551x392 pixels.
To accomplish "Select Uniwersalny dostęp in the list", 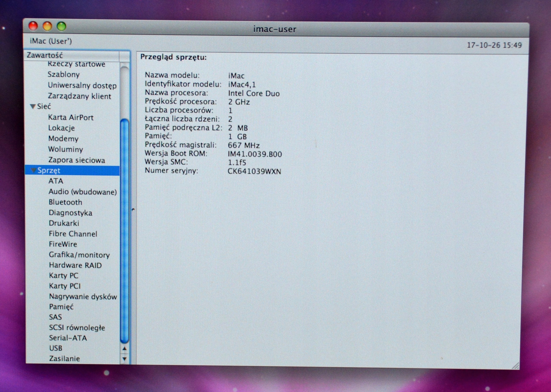I will 82,85.
